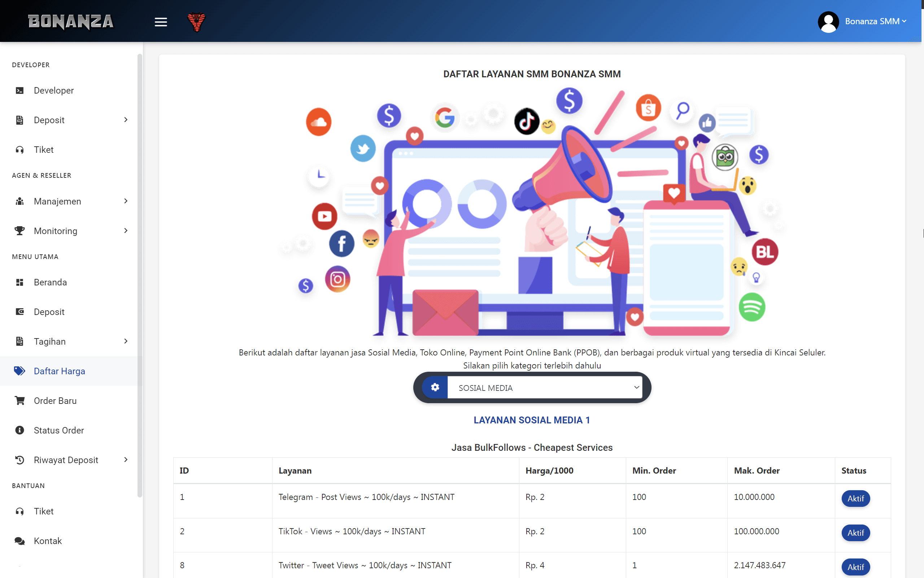
Task: Click the gear icon beside category selector
Action: [435, 387]
